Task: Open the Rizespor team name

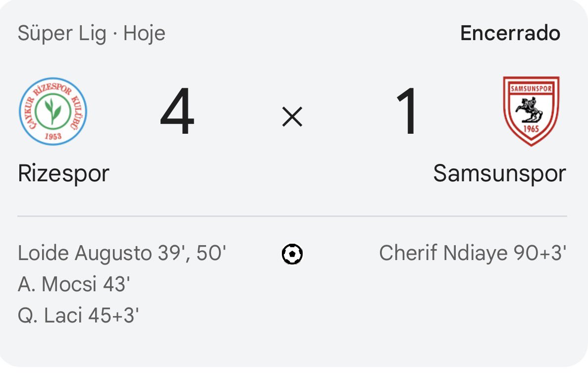Action: click(x=63, y=174)
